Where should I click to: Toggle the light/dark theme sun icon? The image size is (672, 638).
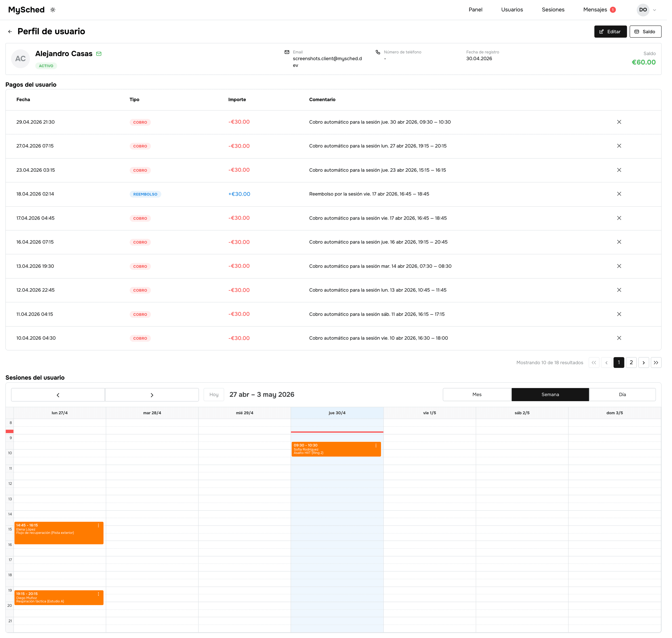(x=53, y=10)
